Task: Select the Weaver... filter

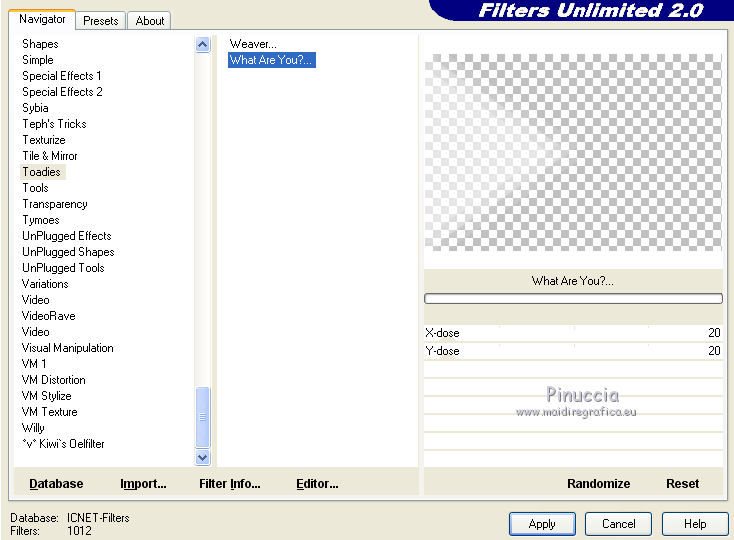Action: [x=253, y=44]
